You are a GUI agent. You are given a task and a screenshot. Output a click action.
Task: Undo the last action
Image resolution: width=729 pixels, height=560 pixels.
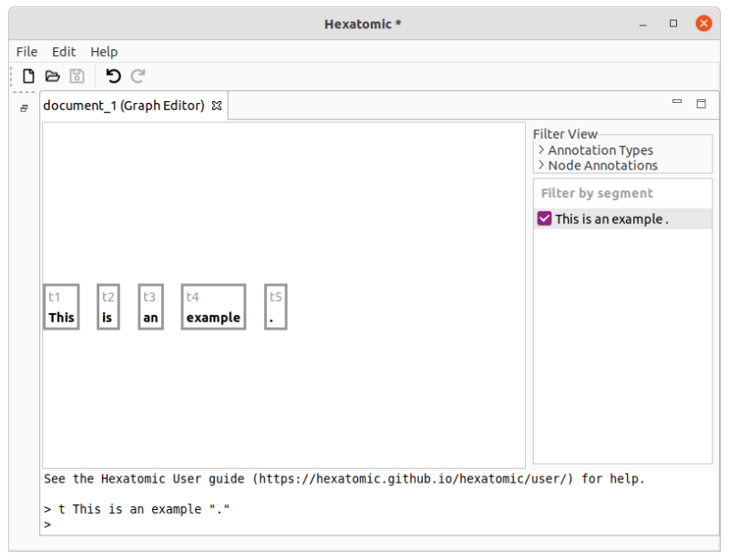pyautogui.click(x=112, y=76)
